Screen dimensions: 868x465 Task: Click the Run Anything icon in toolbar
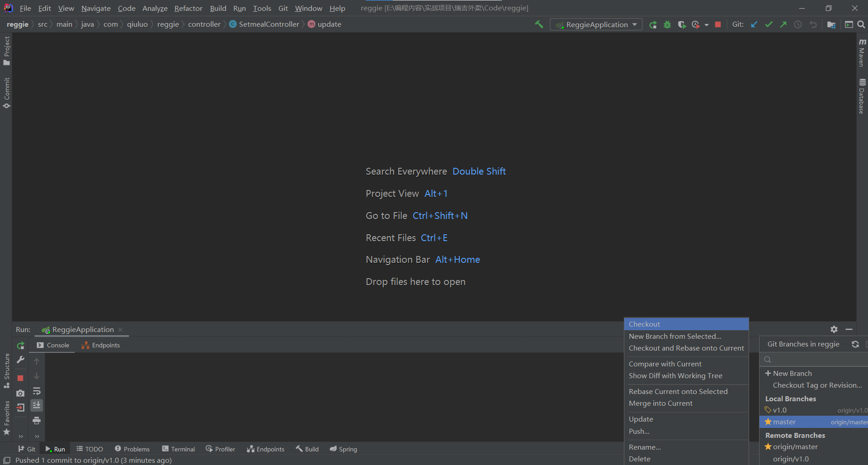[849, 24]
